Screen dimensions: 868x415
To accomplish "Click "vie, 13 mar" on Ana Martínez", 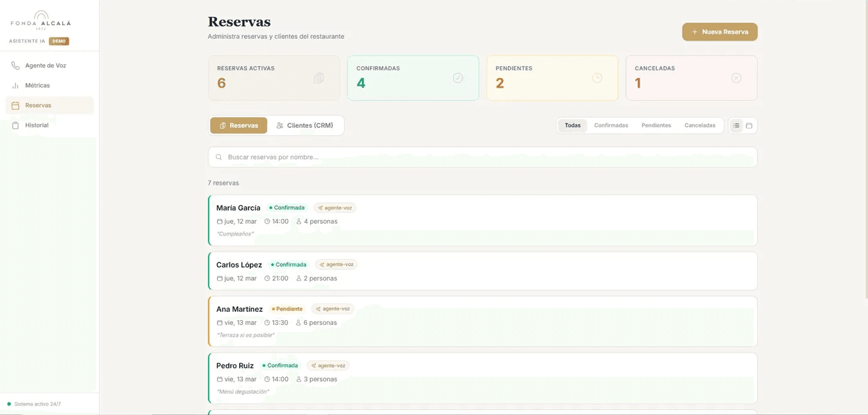I will [x=240, y=323].
